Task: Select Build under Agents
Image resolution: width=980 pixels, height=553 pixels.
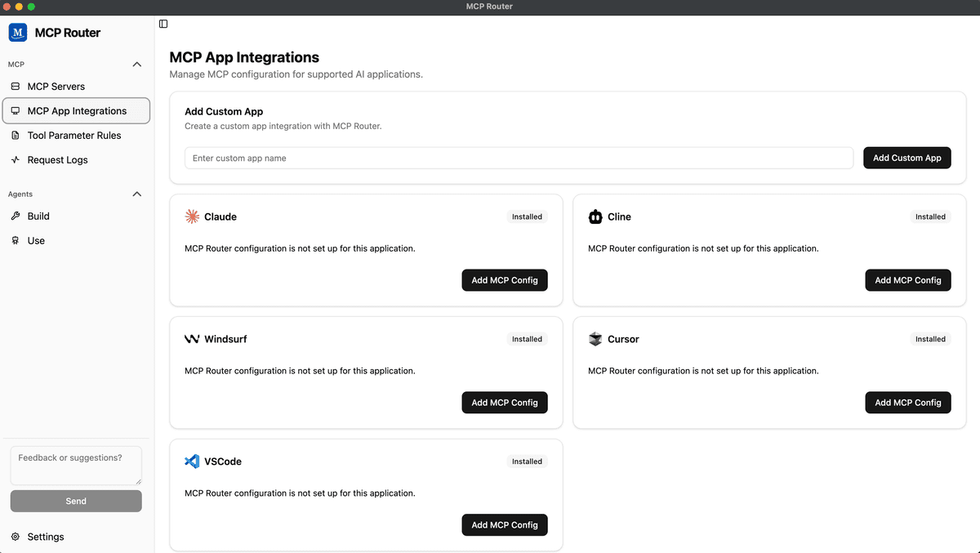Action: pyautogui.click(x=38, y=216)
